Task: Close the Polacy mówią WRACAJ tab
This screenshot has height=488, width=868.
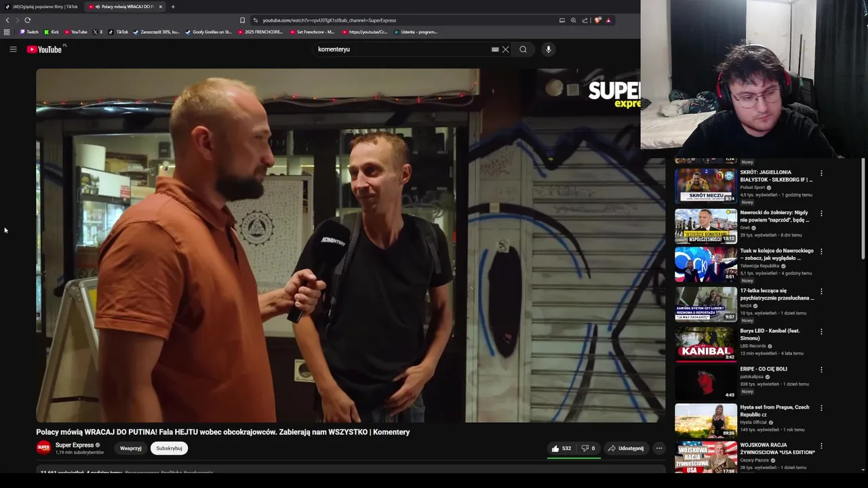Action: pos(161,7)
